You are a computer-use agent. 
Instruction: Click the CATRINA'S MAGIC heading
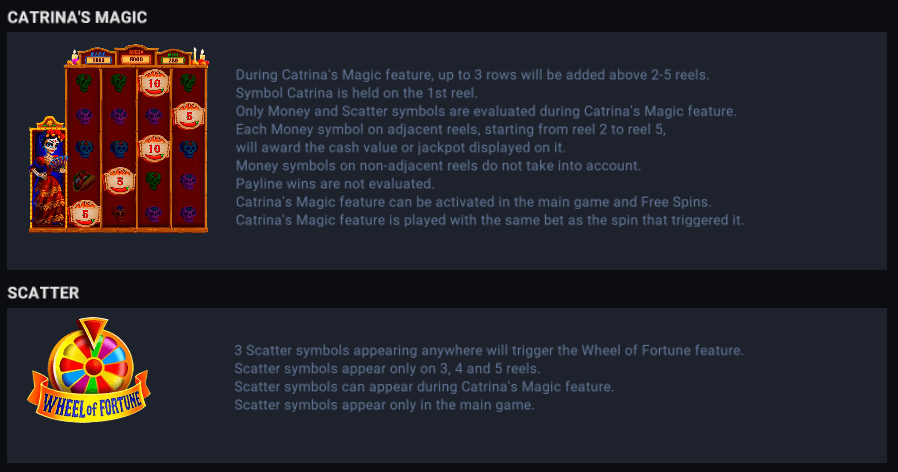[77, 17]
